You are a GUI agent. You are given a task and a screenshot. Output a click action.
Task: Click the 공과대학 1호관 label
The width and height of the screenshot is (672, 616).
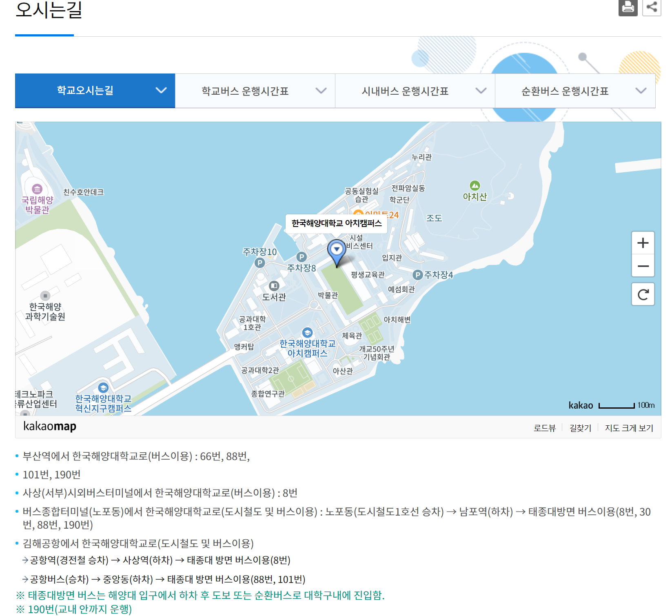pos(252,323)
